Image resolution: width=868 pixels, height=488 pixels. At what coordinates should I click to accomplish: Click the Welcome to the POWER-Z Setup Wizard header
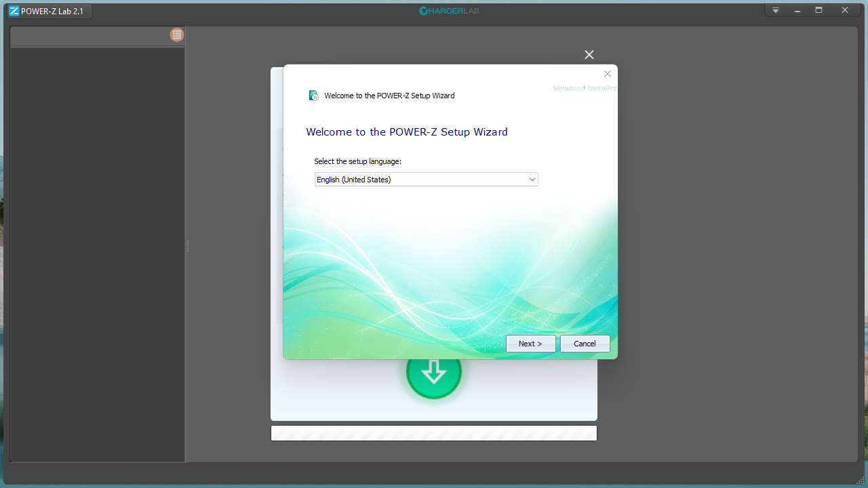coord(407,131)
